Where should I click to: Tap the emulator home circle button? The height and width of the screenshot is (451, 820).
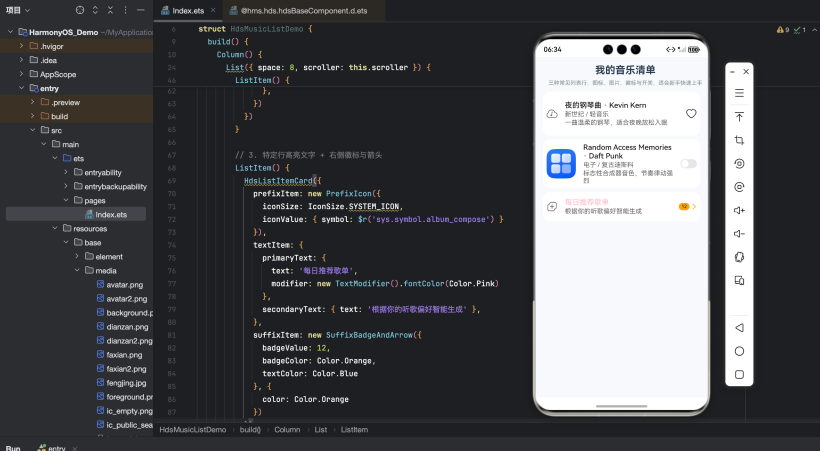pos(739,351)
